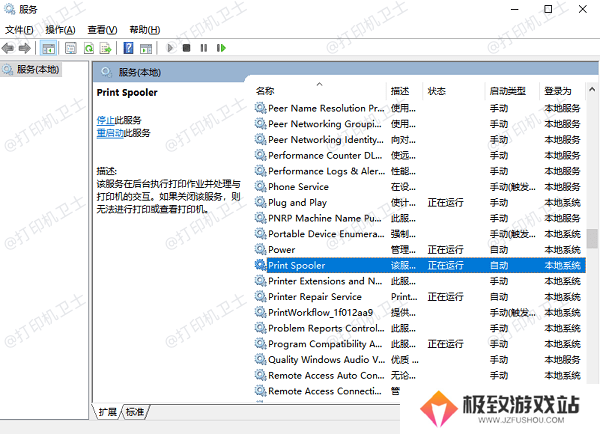The image size is (600, 434).
Task: Select the PNRP Machine Name Pu... service
Action: coord(325,218)
